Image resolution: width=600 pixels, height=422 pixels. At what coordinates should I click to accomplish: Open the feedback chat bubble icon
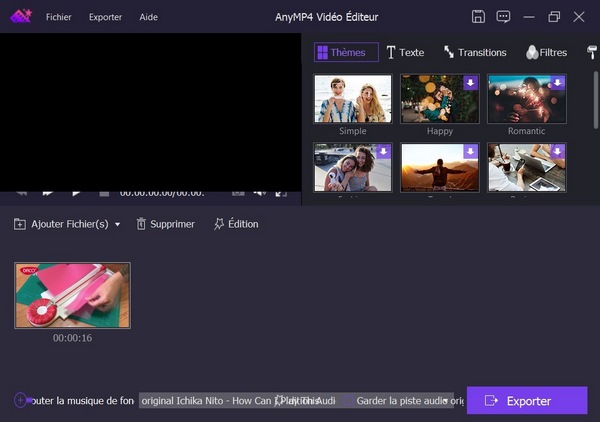pyautogui.click(x=503, y=17)
